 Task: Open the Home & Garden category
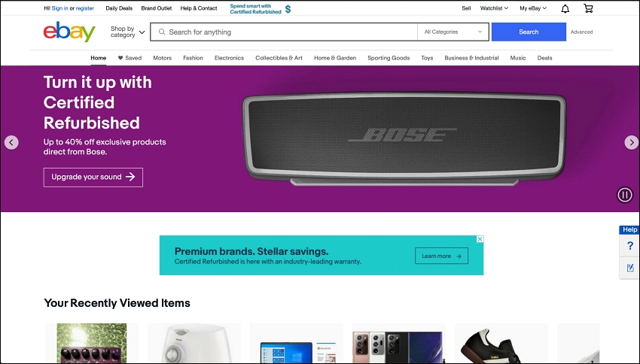click(x=335, y=58)
